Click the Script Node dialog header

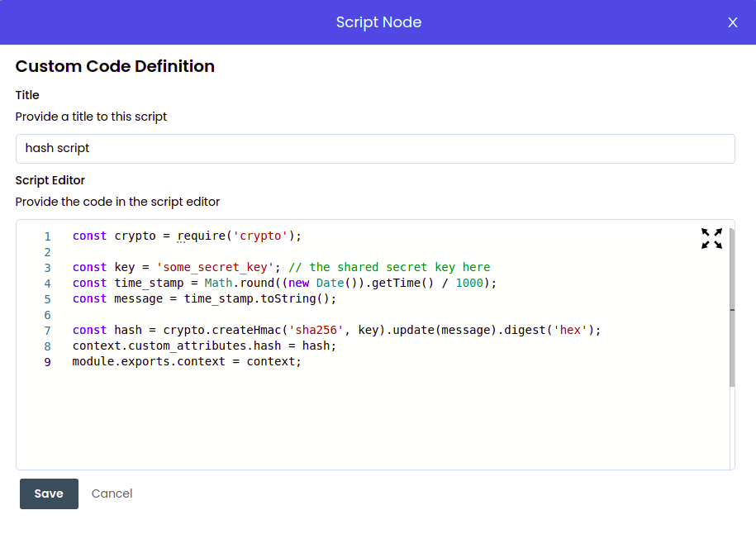[378, 22]
